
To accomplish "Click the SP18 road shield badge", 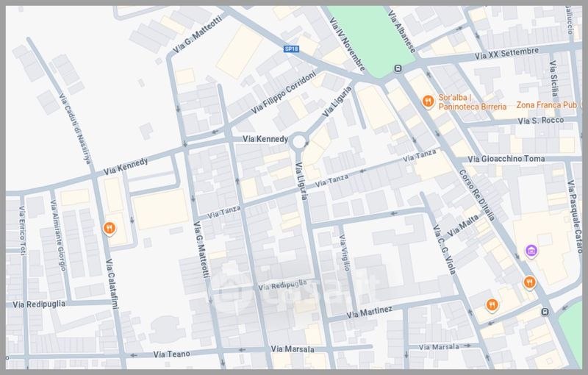I will pyautogui.click(x=292, y=49).
